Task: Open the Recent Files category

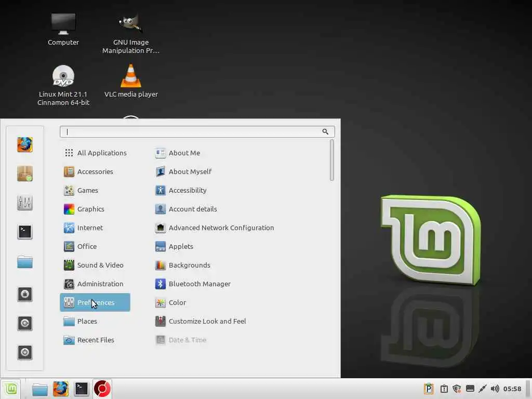Action: (x=95, y=340)
